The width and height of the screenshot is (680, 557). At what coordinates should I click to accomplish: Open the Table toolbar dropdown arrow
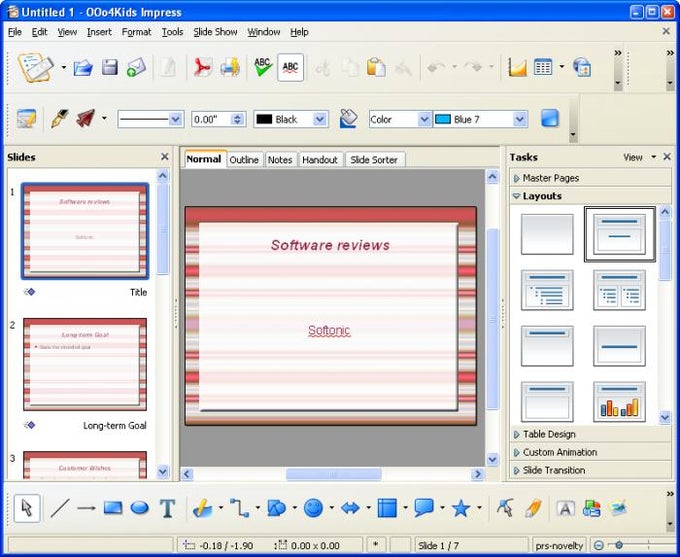point(562,67)
